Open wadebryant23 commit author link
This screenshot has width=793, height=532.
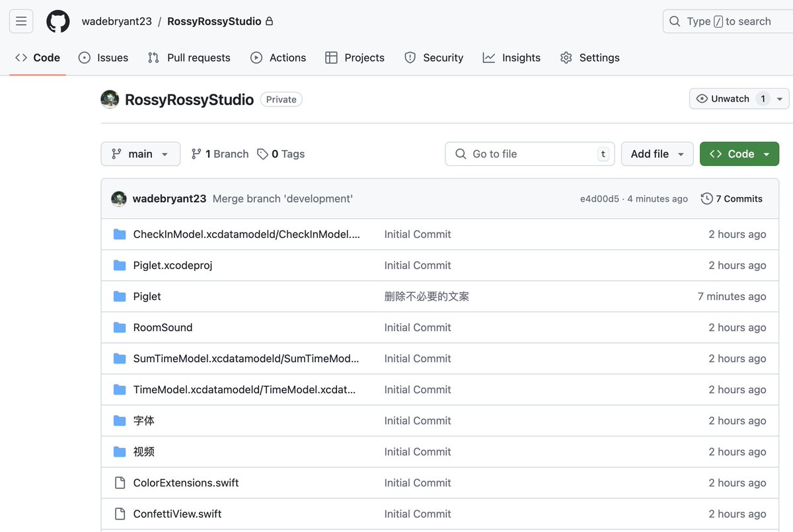point(169,199)
